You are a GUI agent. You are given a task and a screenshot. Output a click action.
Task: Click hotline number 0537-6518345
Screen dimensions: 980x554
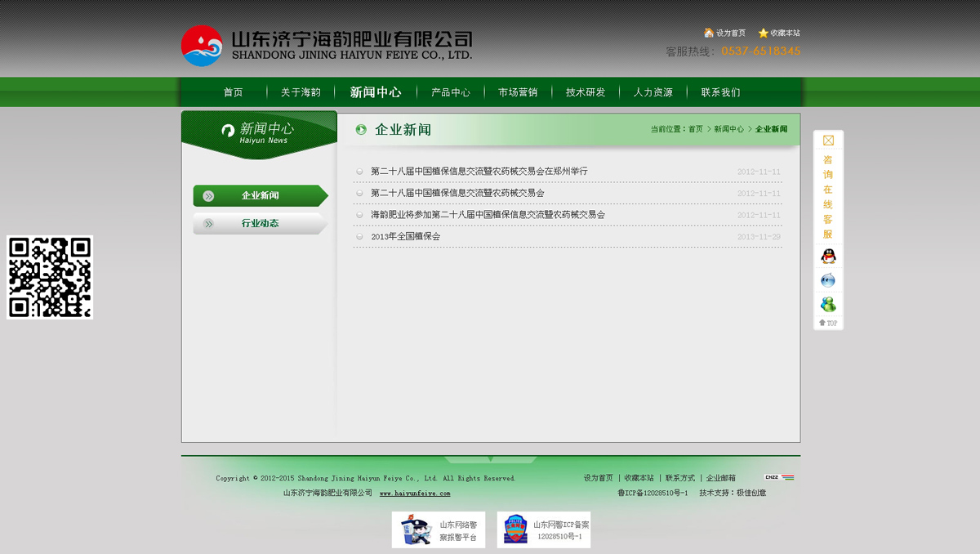(x=760, y=51)
